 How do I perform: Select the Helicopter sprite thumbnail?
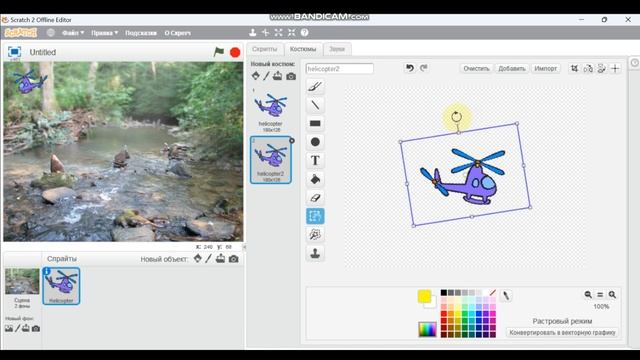(x=61, y=286)
